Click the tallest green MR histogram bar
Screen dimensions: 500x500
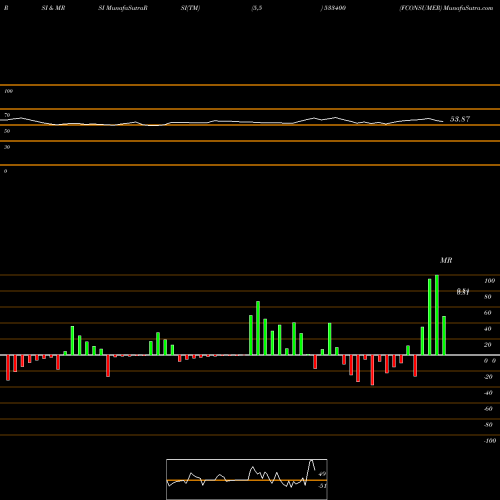pyautogui.click(x=437, y=315)
